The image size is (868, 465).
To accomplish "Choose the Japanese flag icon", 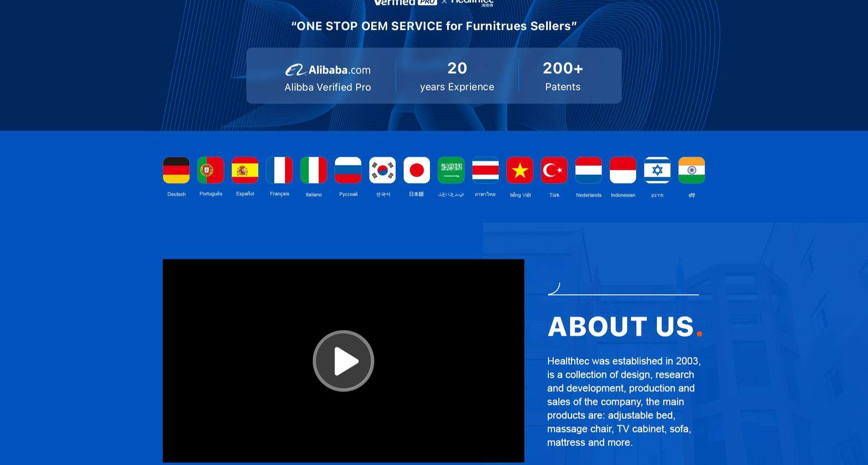I will (417, 170).
